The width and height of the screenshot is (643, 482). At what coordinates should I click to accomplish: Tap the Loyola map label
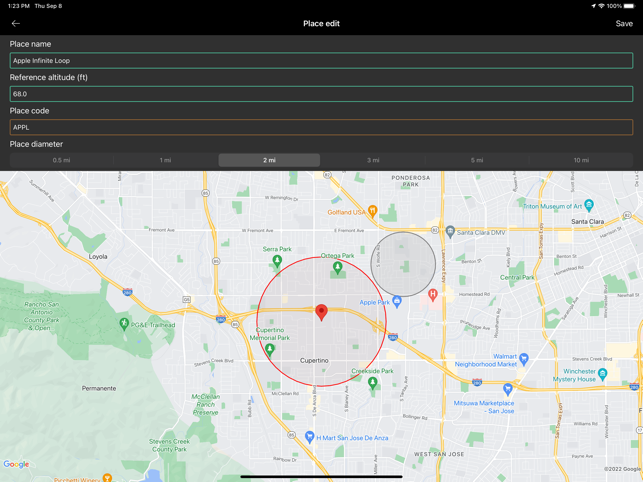coord(98,257)
